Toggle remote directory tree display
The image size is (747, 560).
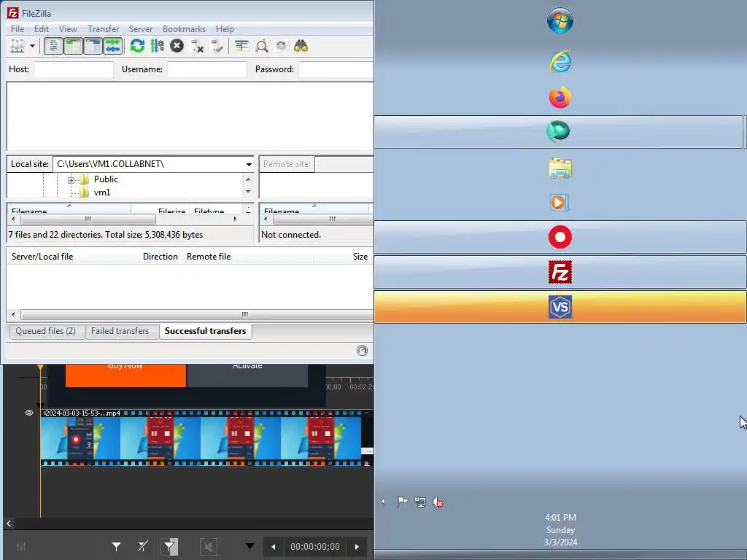point(93,46)
